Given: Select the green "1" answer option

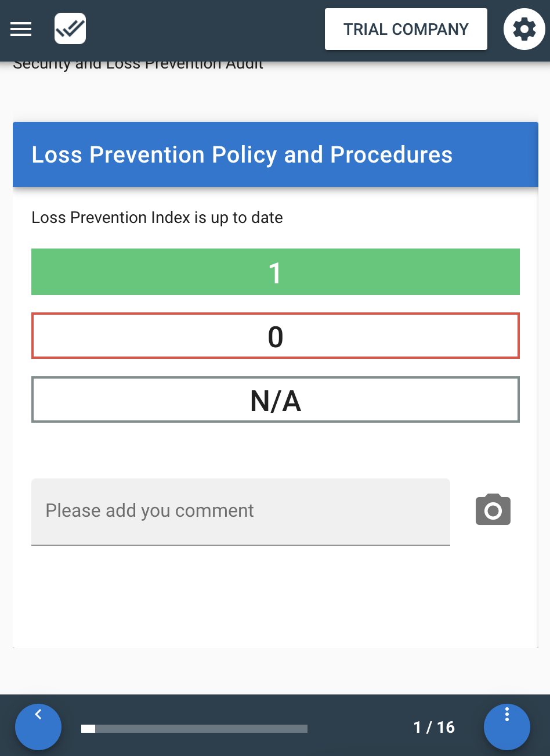Looking at the screenshot, I should coord(275,272).
